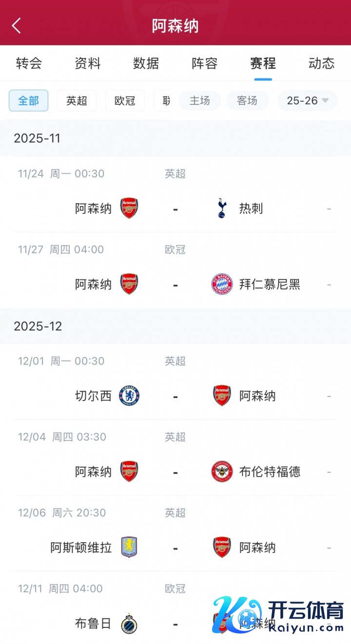Tap the Bayern Munich crest icon

[222, 284]
